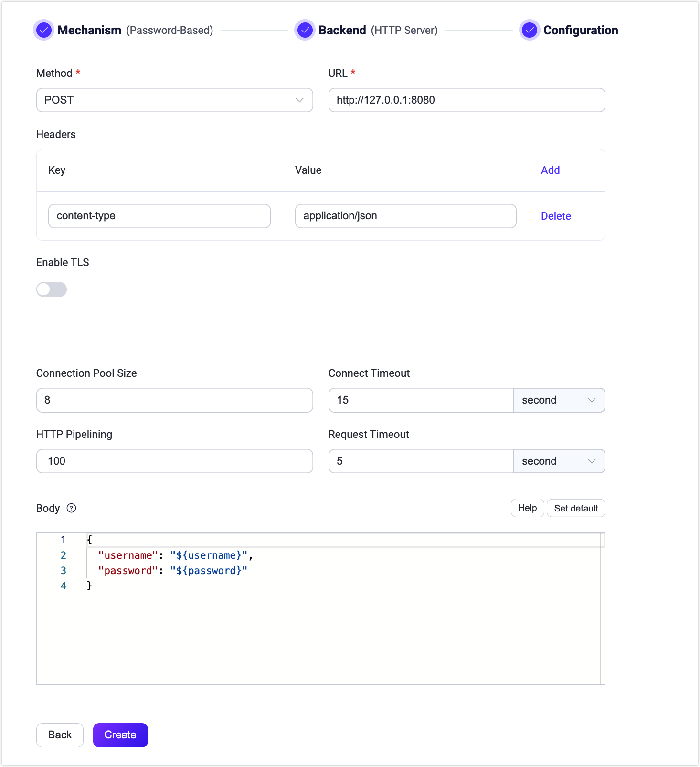Viewport: 700px width, 767px height.
Task: Click the header value application/json field
Action: (405, 216)
